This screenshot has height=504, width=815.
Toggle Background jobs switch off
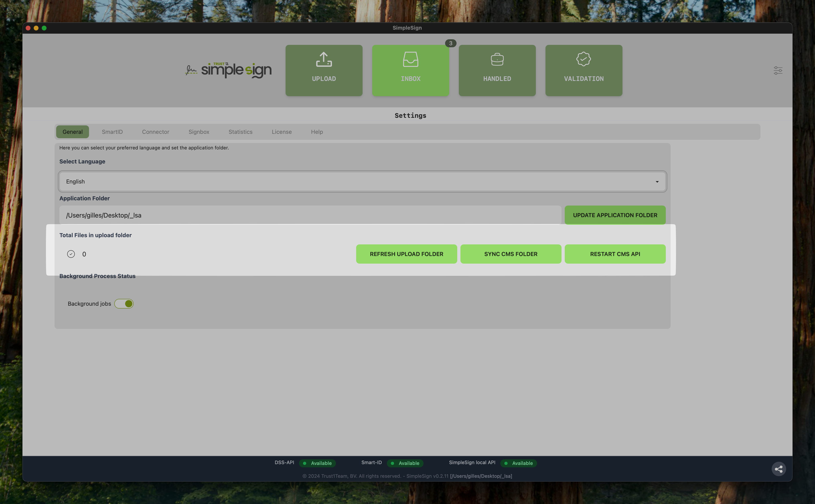124,304
